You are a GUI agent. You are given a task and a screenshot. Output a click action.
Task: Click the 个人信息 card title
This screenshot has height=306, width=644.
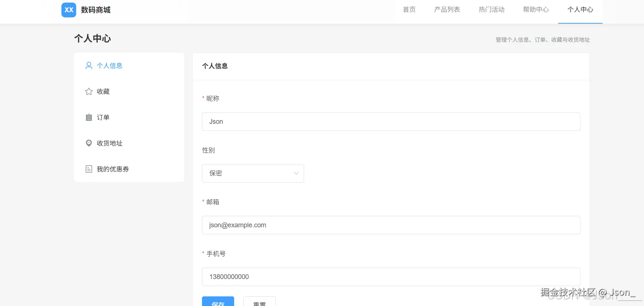pos(215,66)
